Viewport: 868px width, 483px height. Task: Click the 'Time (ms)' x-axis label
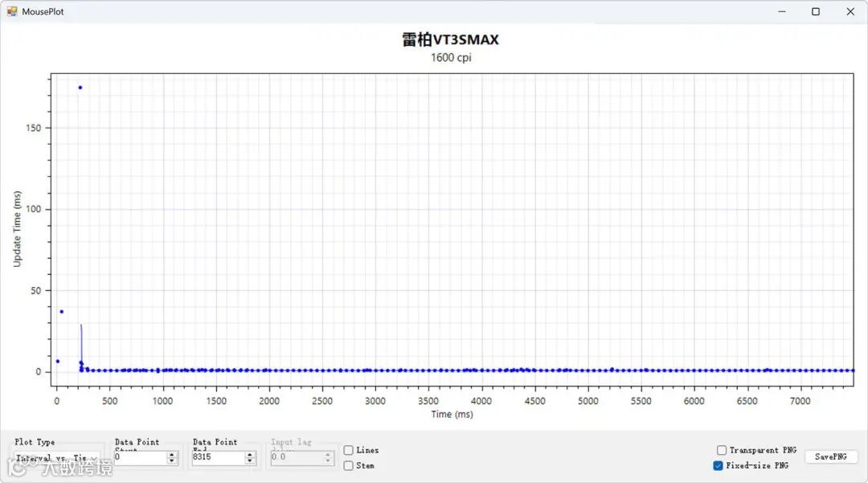(x=452, y=415)
